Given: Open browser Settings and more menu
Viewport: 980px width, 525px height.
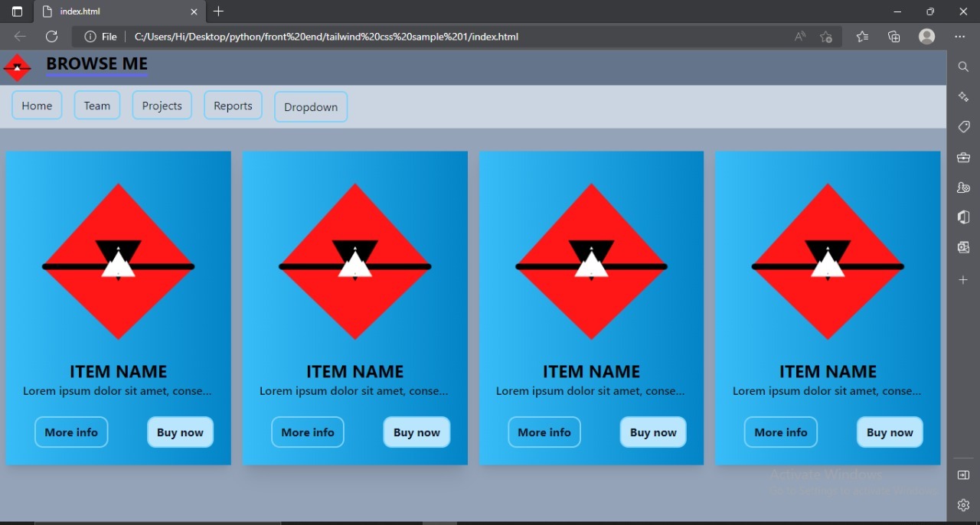Looking at the screenshot, I should pyautogui.click(x=960, y=36).
